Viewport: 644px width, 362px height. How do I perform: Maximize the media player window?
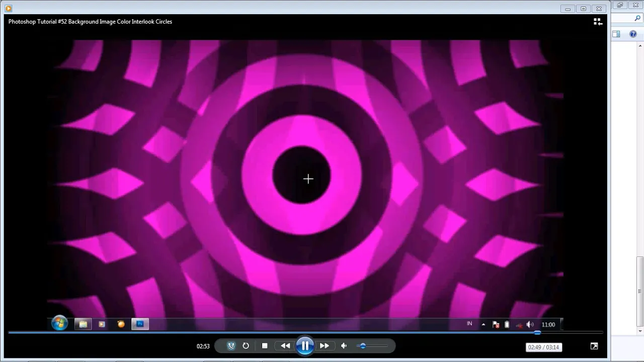[584, 9]
